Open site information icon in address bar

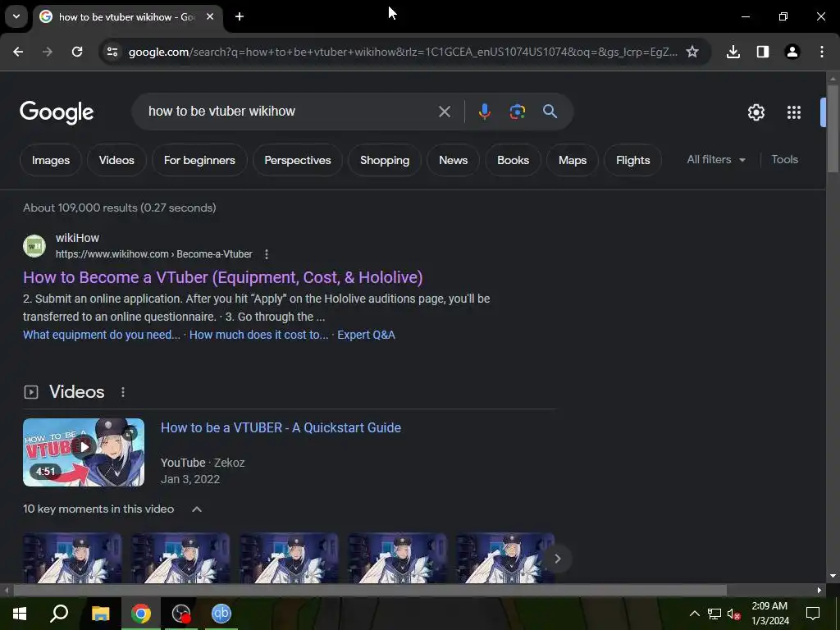coord(112,52)
